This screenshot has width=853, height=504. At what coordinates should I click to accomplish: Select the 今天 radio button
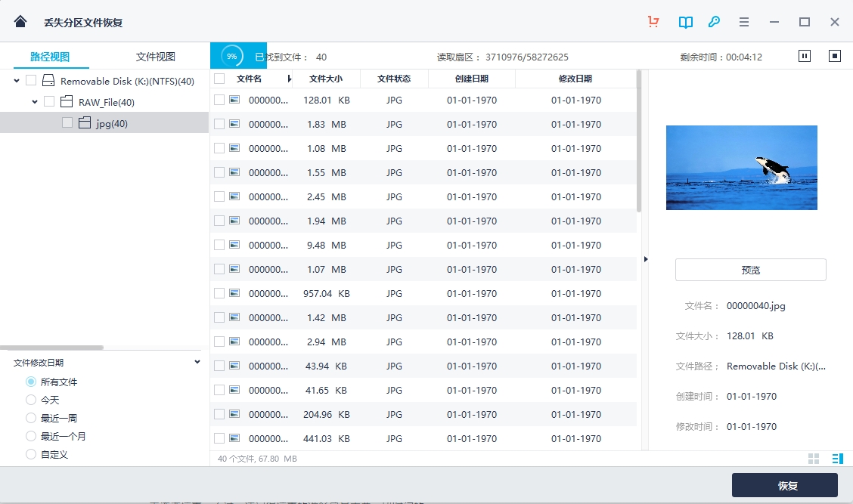click(31, 400)
